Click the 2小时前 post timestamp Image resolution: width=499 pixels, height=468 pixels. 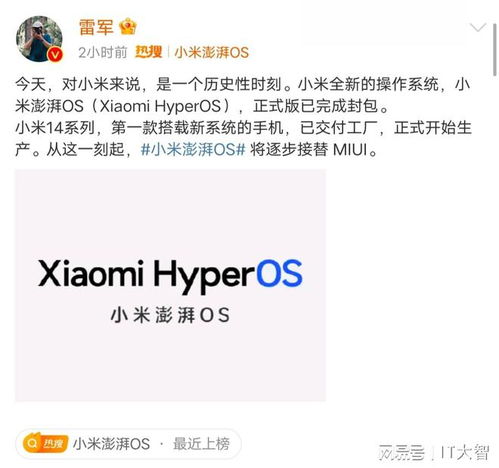[x=103, y=52]
